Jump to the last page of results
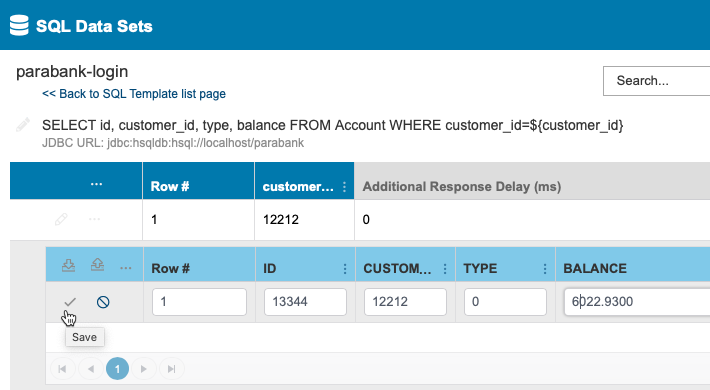710x390 pixels. pos(172,369)
